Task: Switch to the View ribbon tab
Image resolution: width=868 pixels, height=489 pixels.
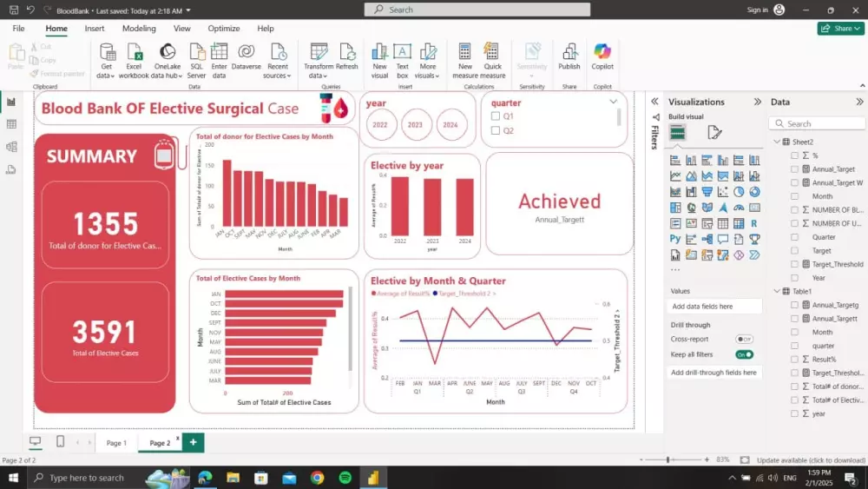Action: (181, 29)
